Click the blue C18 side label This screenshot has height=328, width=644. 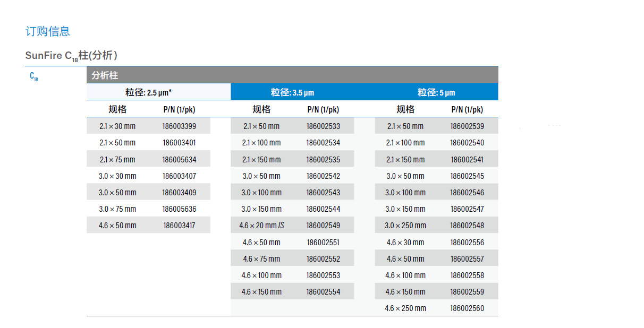(x=34, y=76)
